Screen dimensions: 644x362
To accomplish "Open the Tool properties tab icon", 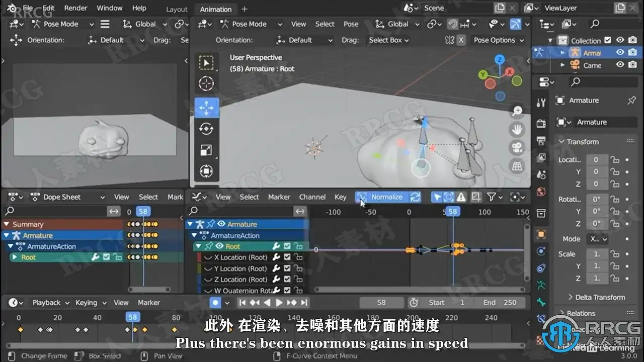I will pyautogui.click(x=541, y=103).
